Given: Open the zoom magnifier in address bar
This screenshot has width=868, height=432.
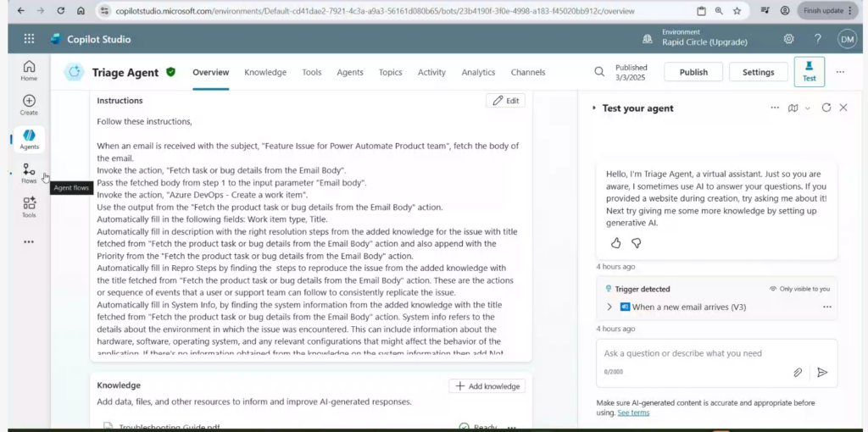Looking at the screenshot, I should [719, 10].
